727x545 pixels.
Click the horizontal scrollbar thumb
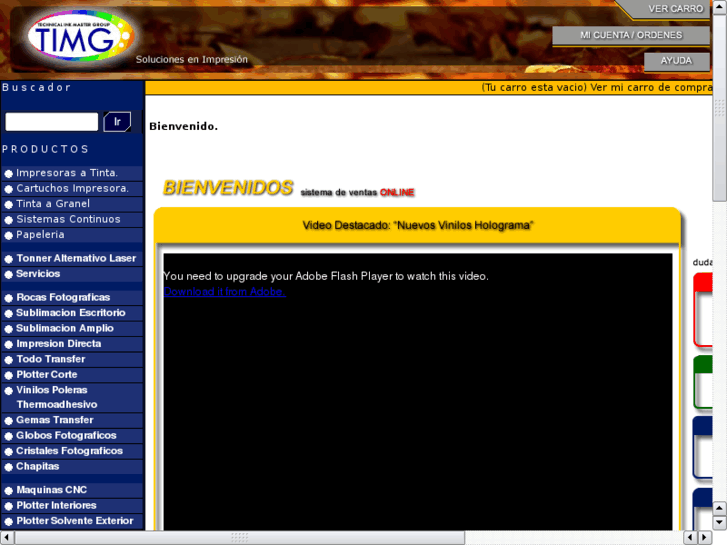[x=240, y=538]
